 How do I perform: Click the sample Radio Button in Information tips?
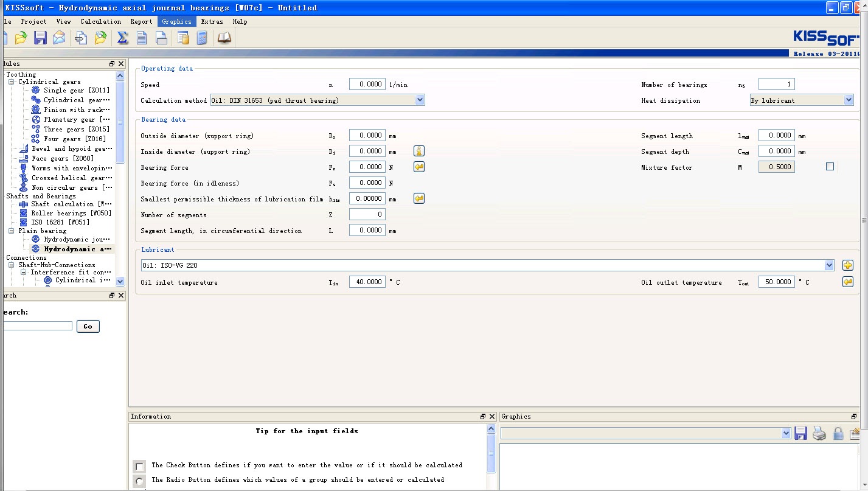coord(139,481)
